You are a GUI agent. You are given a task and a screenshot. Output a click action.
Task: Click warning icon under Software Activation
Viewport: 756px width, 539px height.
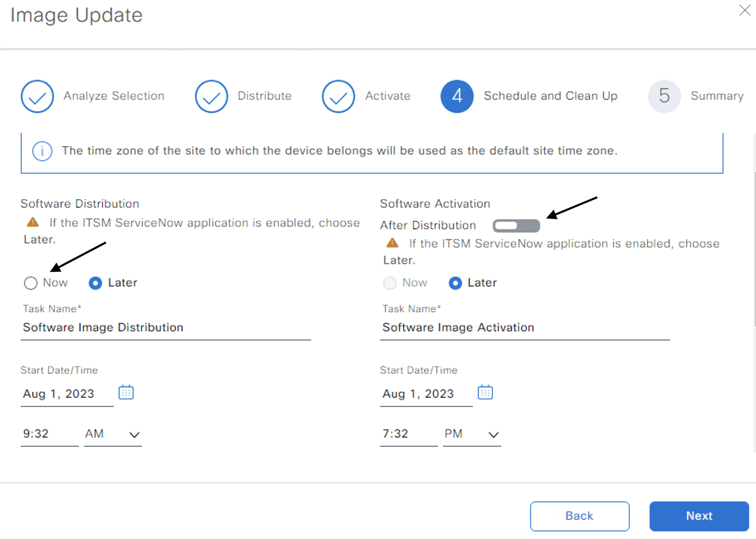[392, 243]
